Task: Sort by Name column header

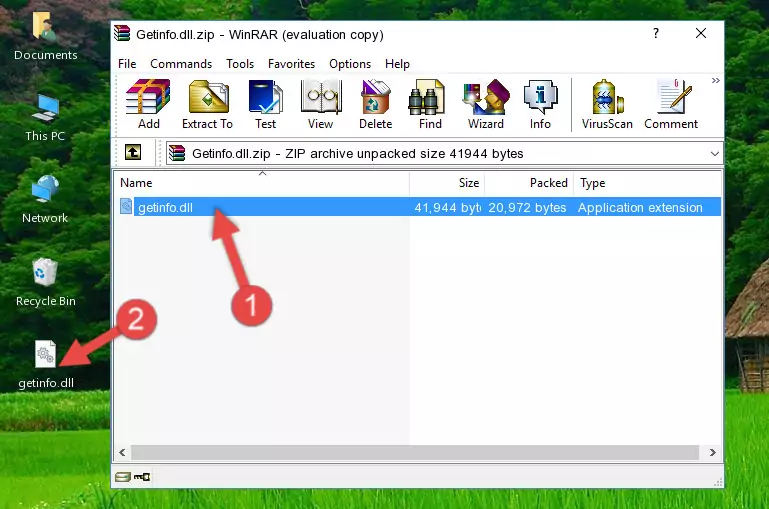Action: pos(262,183)
